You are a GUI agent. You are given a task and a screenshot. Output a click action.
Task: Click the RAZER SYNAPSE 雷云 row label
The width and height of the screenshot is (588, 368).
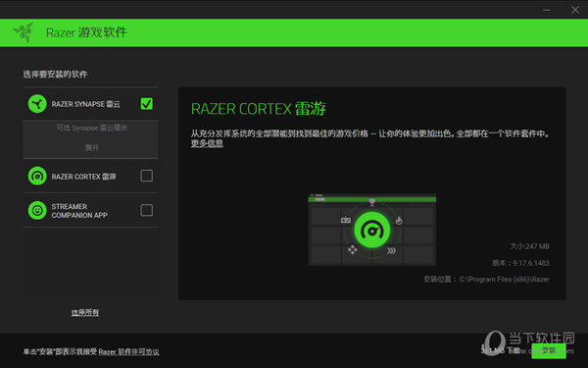pos(86,104)
